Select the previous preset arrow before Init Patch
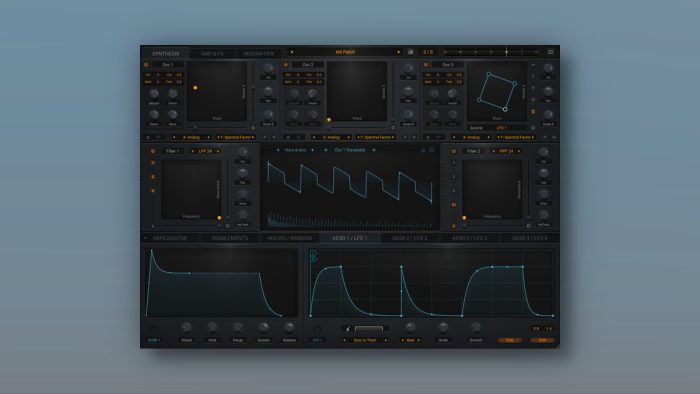700x394 pixels. [292, 52]
